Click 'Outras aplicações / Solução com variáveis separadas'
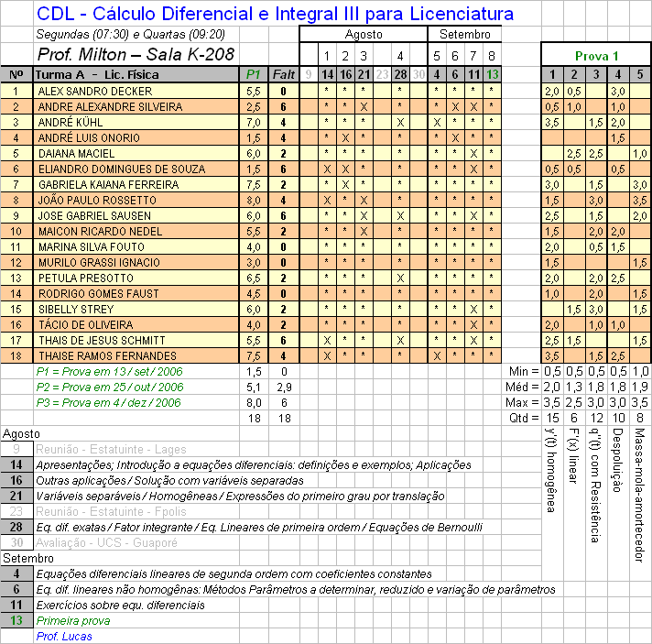 (169, 481)
